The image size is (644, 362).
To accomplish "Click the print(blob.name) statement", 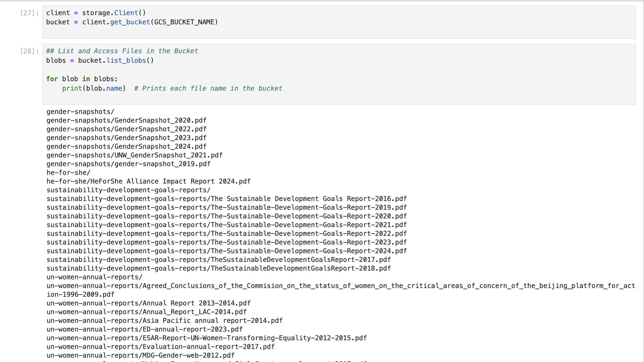I will [x=94, y=88].
